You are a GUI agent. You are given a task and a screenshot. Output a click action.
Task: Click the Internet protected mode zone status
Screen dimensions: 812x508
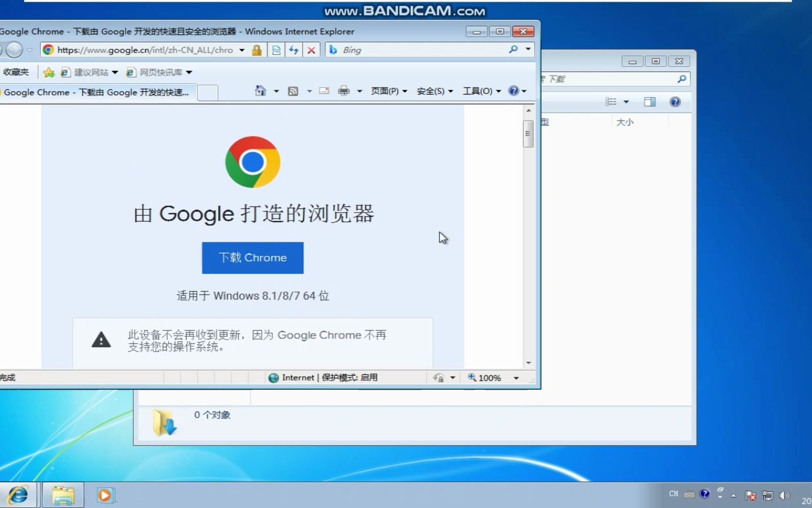click(323, 378)
